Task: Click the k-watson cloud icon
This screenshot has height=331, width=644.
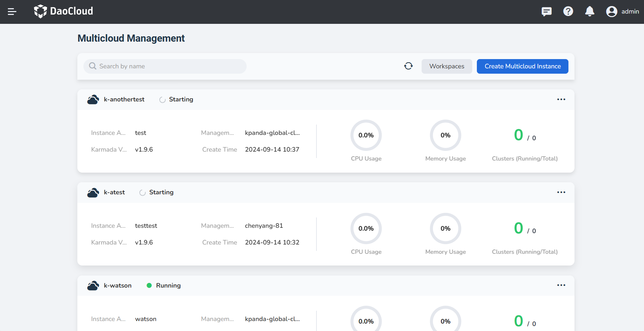Action: coord(93,285)
